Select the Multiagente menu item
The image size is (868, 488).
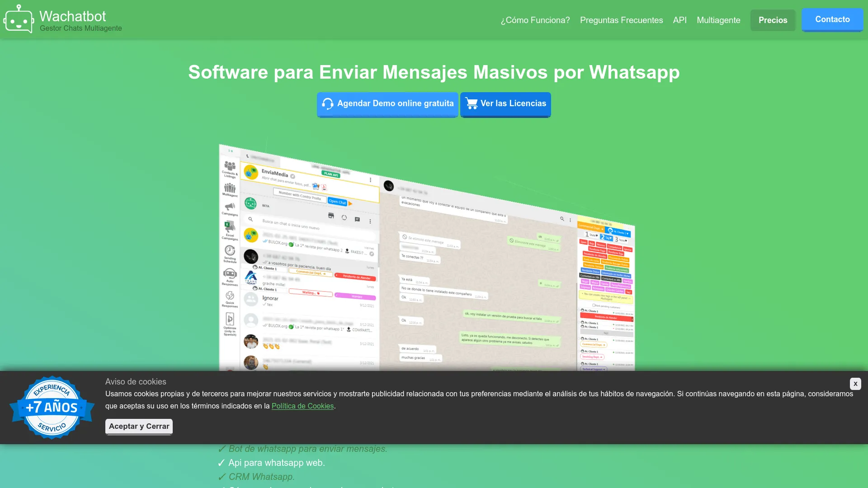[x=718, y=20]
